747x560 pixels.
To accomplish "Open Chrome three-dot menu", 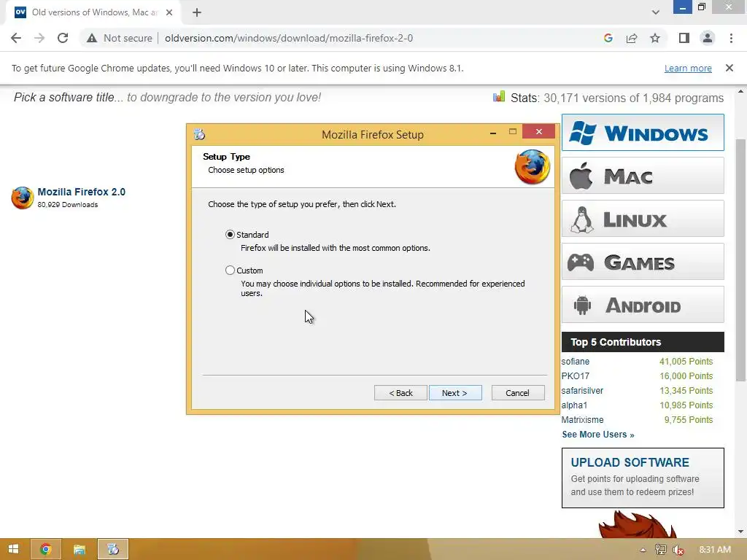I will tap(731, 38).
